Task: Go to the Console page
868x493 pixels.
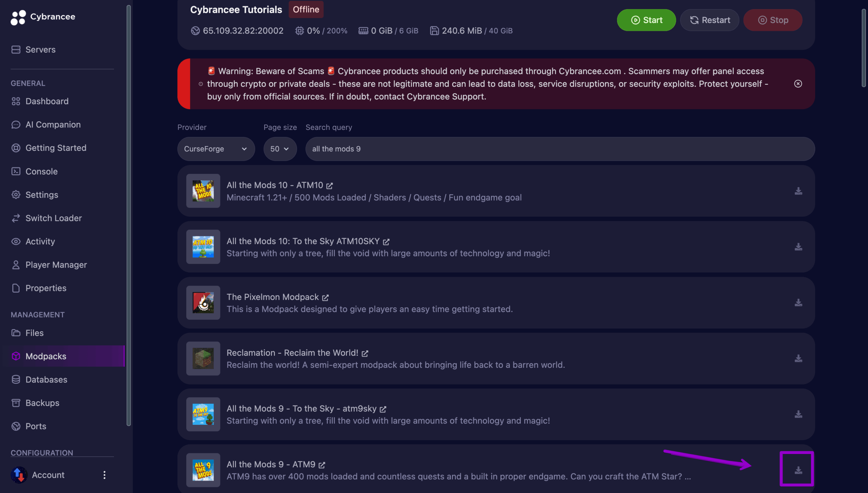Action: pyautogui.click(x=41, y=172)
